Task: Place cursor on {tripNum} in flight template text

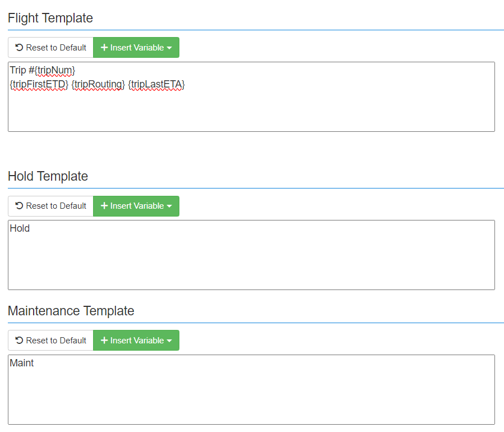Action: click(55, 70)
